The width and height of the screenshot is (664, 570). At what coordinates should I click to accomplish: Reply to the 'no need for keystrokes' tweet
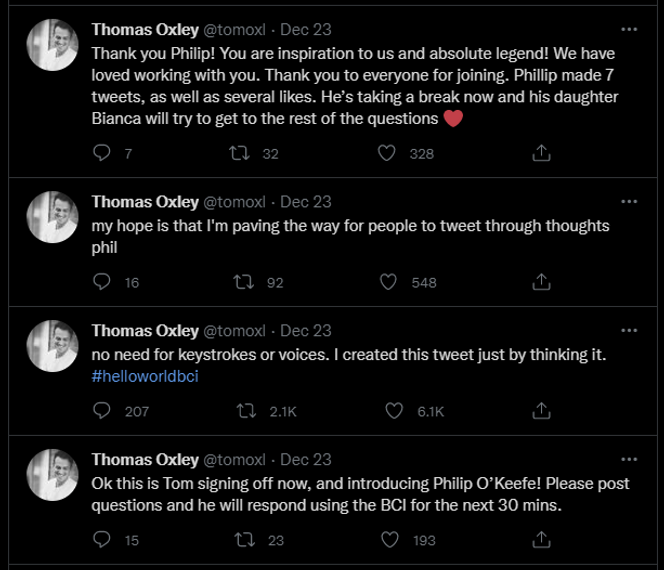(x=101, y=411)
